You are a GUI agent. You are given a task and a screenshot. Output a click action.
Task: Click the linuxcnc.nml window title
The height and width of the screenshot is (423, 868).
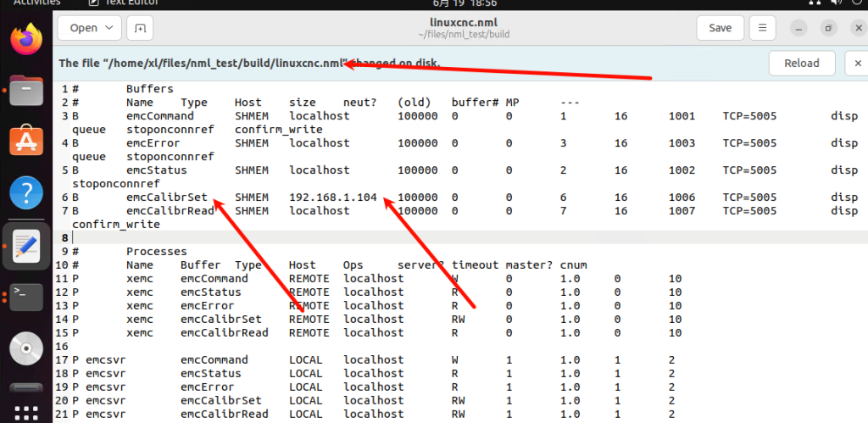(464, 23)
